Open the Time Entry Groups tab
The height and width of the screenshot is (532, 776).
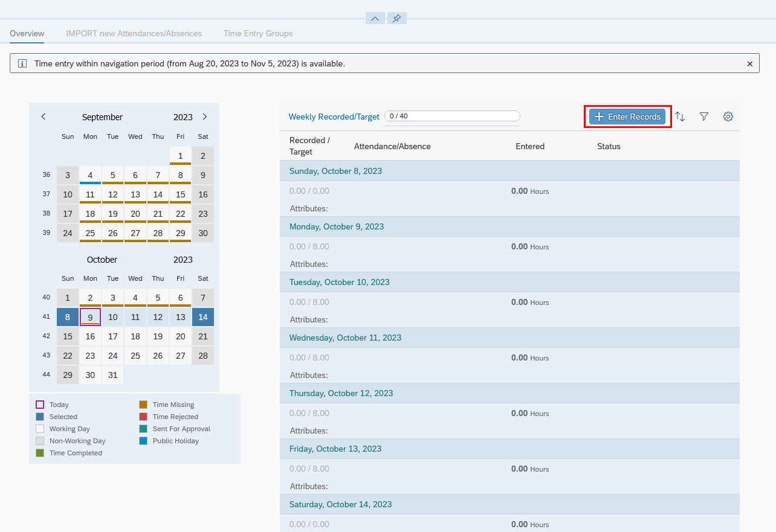258,33
